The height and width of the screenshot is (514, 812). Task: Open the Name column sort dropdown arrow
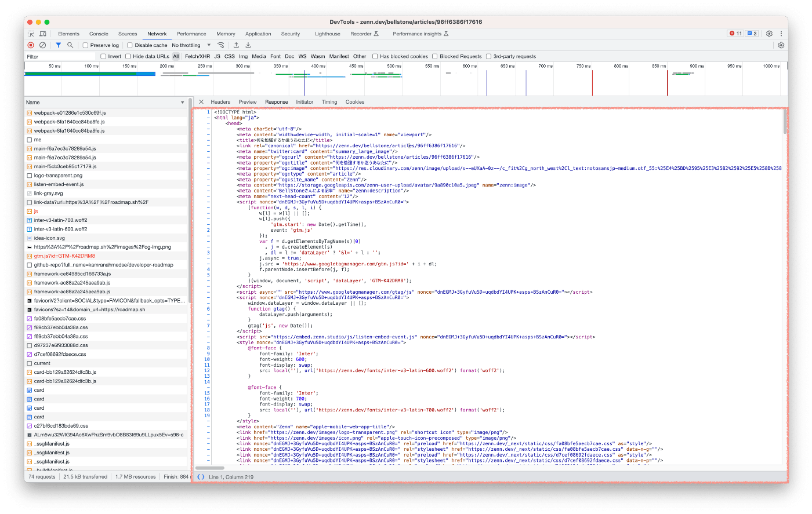(183, 103)
